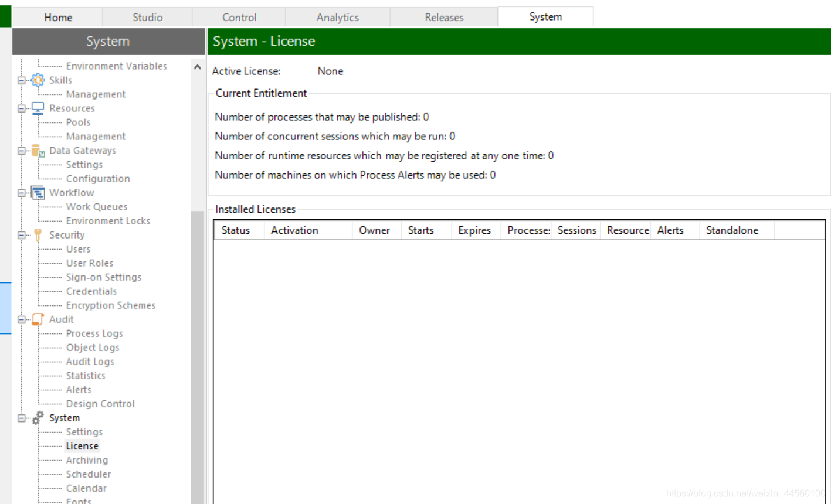The width and height of the screenshot is (831, 504).
Task: Click the System gears icon in tree
Action: pos(38,418)
